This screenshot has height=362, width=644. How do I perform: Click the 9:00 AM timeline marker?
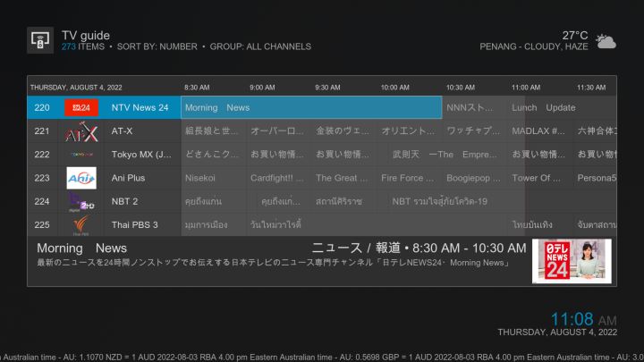point(262,88)
